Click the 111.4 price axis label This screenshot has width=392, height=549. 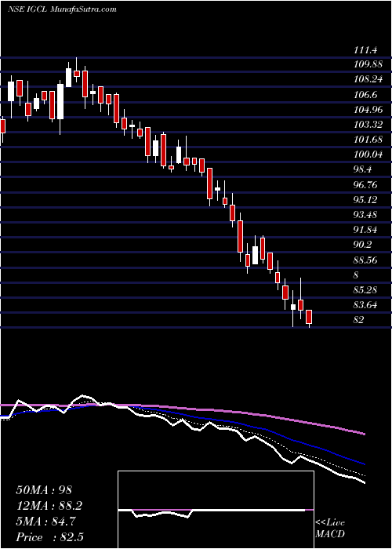[x=365, y=50]
